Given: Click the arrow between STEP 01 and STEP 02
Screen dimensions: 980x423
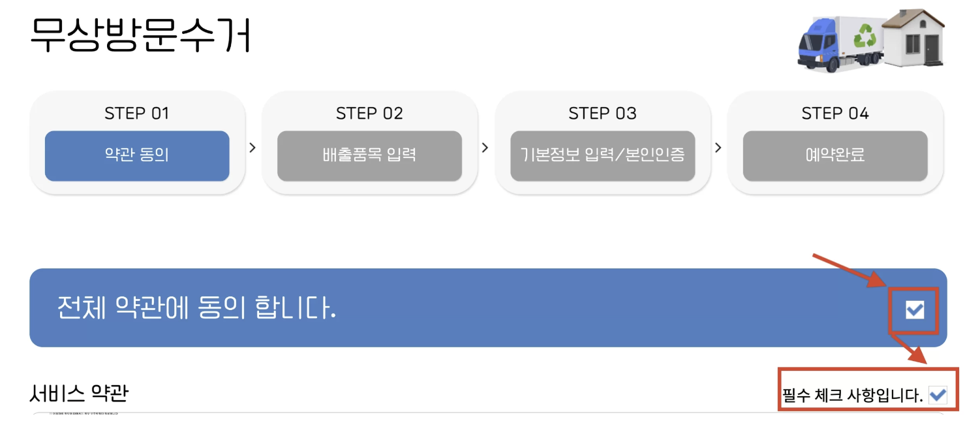Looking at the screenshot, I should [x=253, y=148].
